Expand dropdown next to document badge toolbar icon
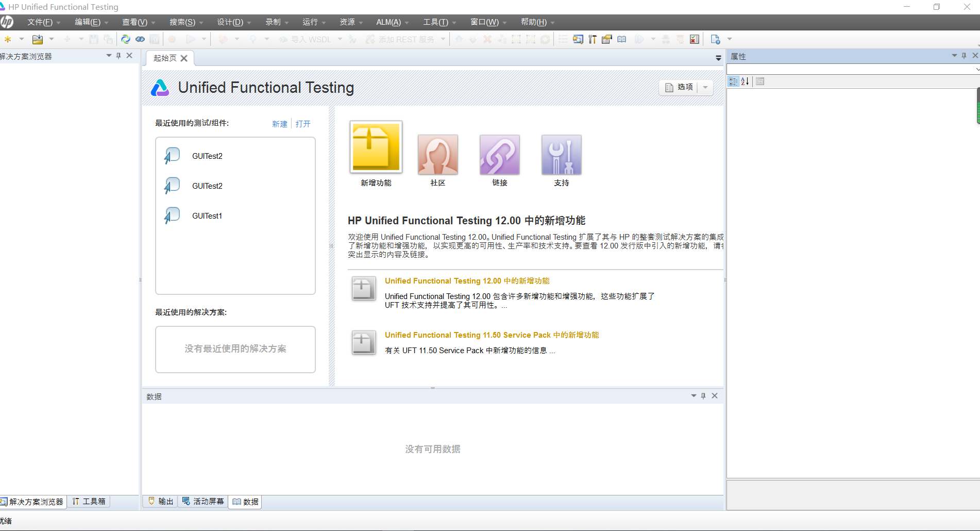 coord(730,39)
